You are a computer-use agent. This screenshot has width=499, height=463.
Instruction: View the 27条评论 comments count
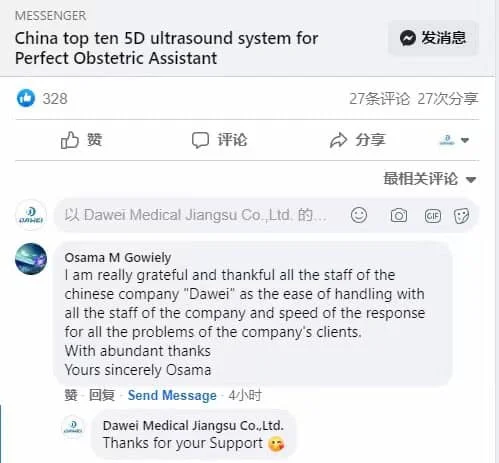point(379,99)
